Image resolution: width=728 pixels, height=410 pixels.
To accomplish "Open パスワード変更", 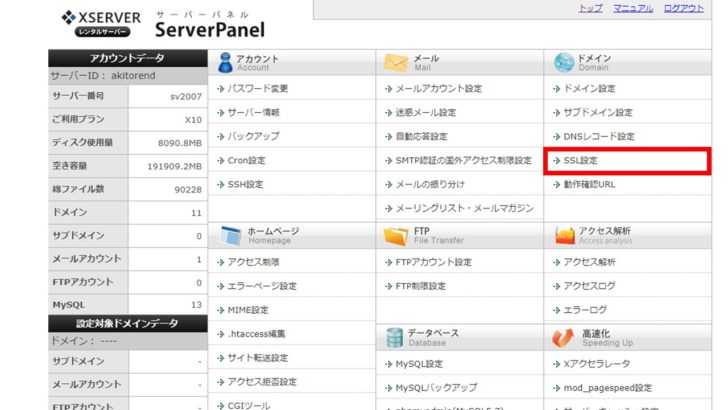I will 258,88.
